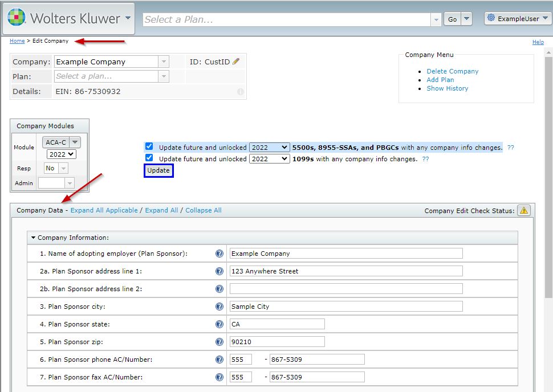Open the Help link
This screenshot has height=392, width=553.
point(538,42)
